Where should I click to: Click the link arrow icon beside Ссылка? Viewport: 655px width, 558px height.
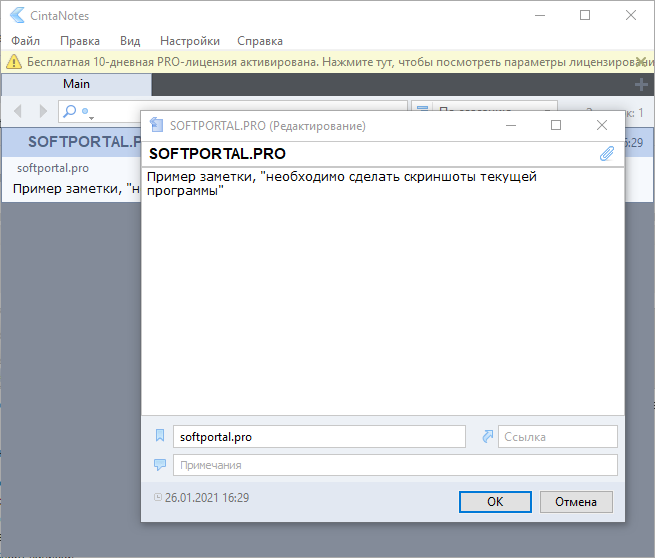click(487, 436)
